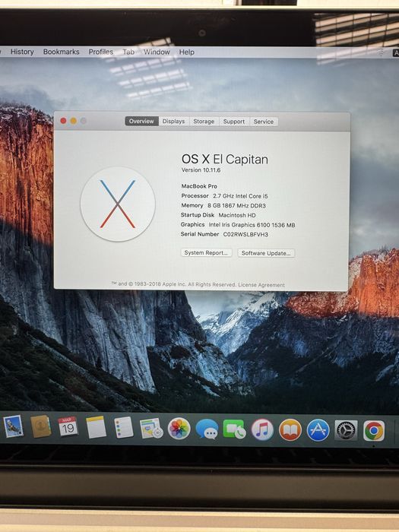Open the Contacts app in the dock

coord(41,426)
